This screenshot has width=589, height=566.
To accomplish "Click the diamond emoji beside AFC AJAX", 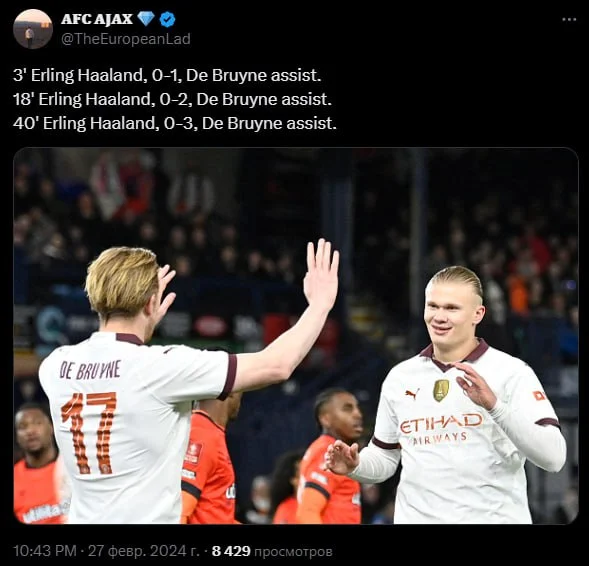I will (x=146, y=19).
